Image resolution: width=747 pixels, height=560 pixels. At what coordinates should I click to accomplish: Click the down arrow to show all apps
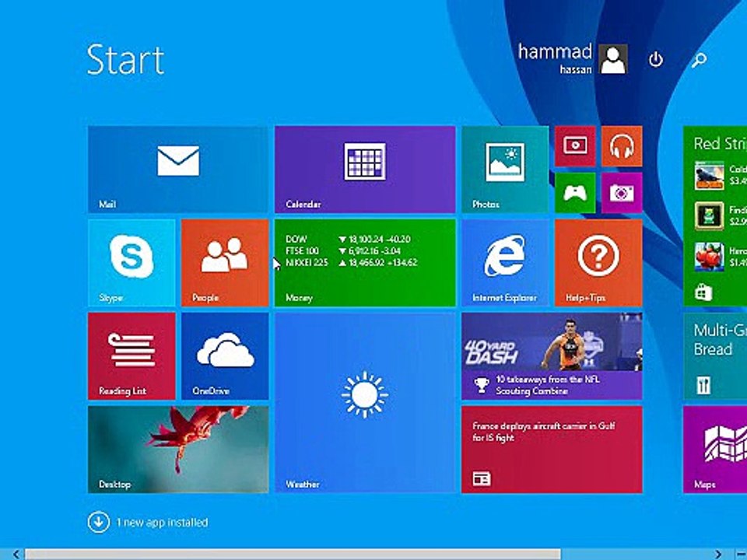coord(99,522)
